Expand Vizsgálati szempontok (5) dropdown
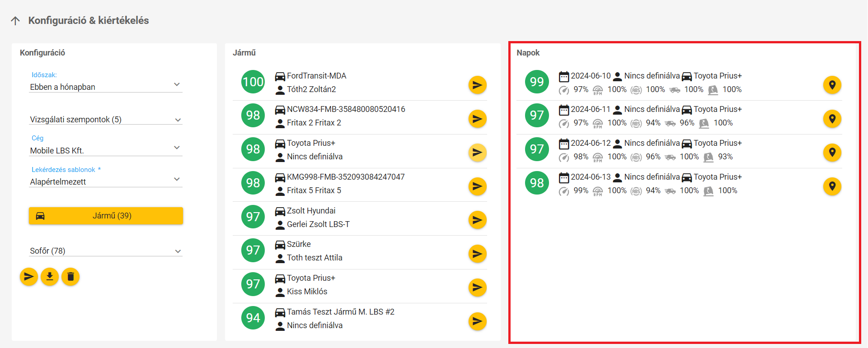 click(105, 120)
